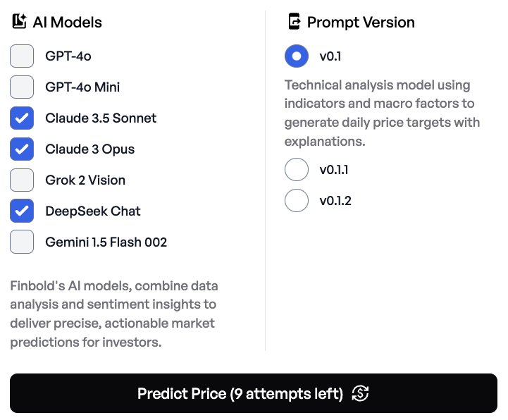Click the AI Models sparkle icon
Image resolution: width=508 pixels, height=420 pixels.
[19, 21]
